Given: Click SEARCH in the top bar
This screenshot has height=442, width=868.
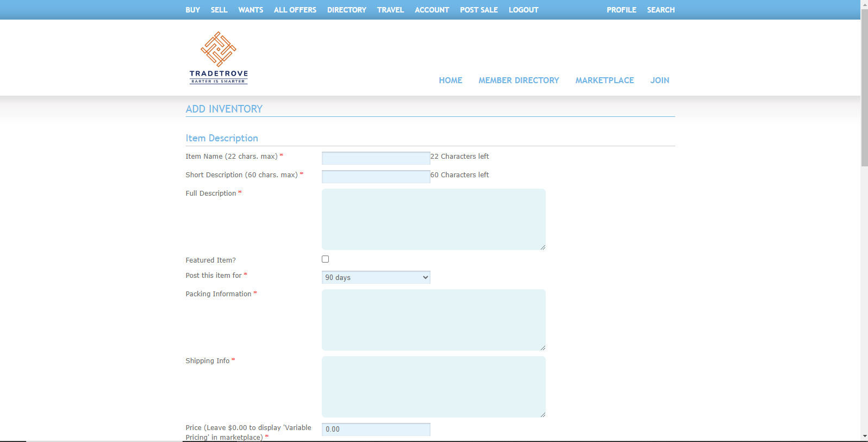Looking at the screenshot, I should [660, 10].
